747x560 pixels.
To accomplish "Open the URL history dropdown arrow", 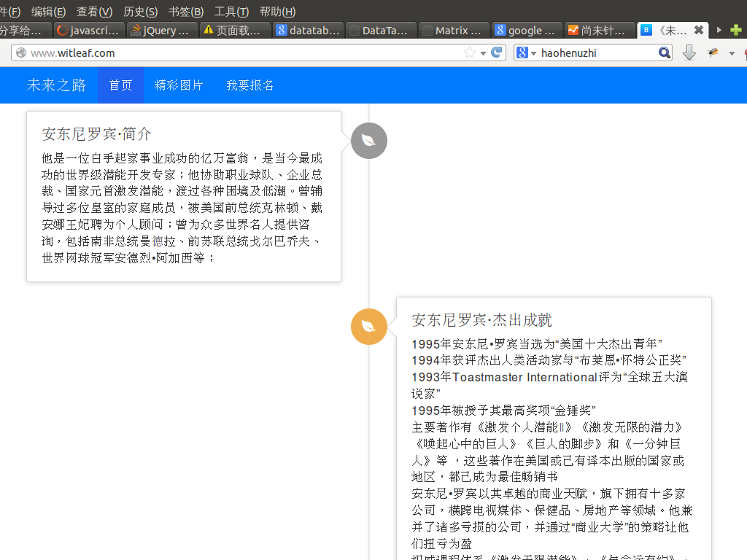I will coord(483,53).
